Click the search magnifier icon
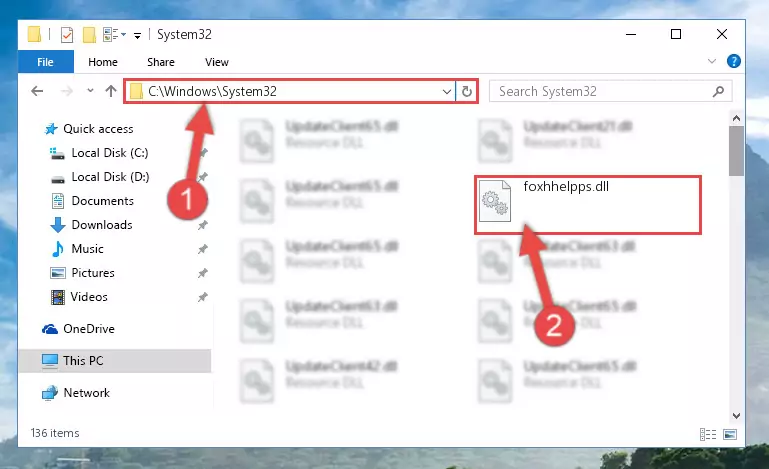 pyautogui.click(x=718, y=91)
